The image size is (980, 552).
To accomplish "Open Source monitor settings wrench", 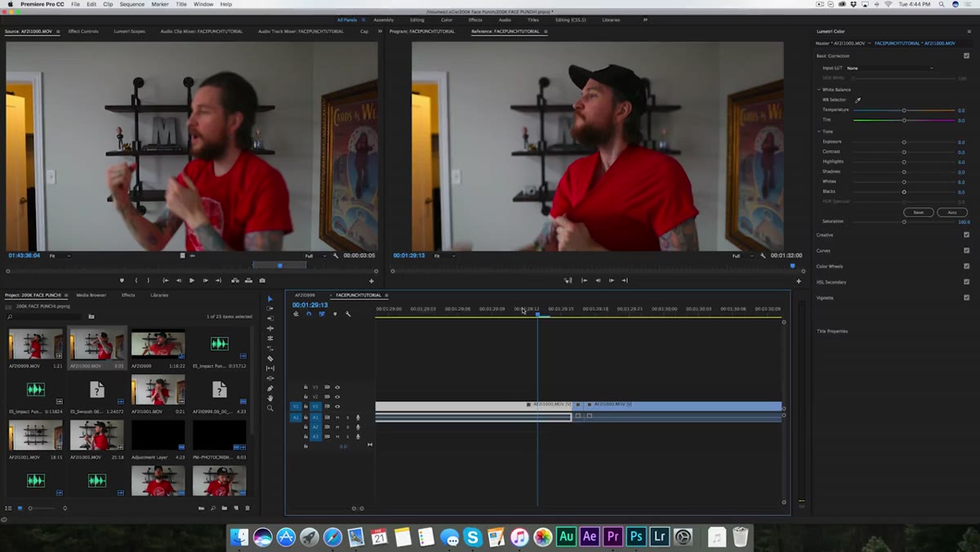I will click(x=336, y=256).
